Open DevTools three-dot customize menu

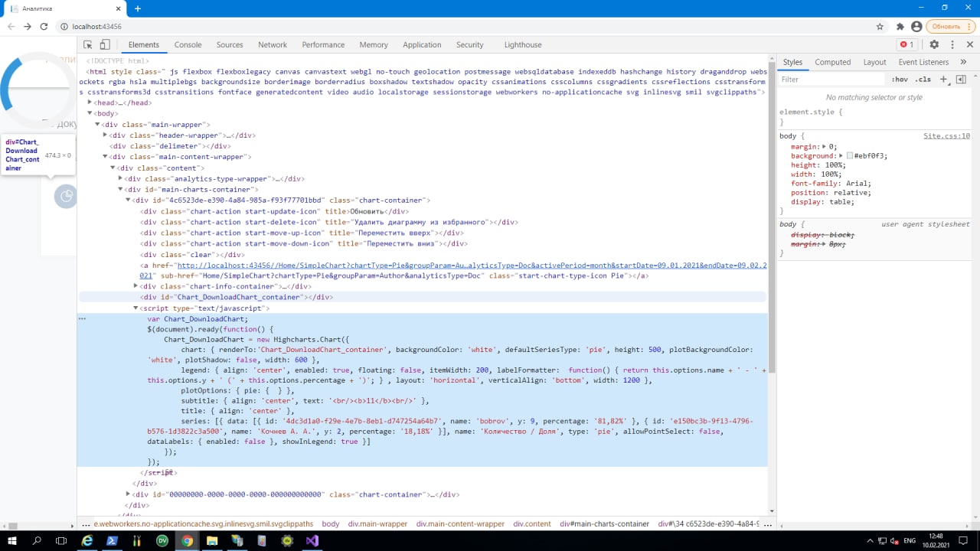coord(952,45)
